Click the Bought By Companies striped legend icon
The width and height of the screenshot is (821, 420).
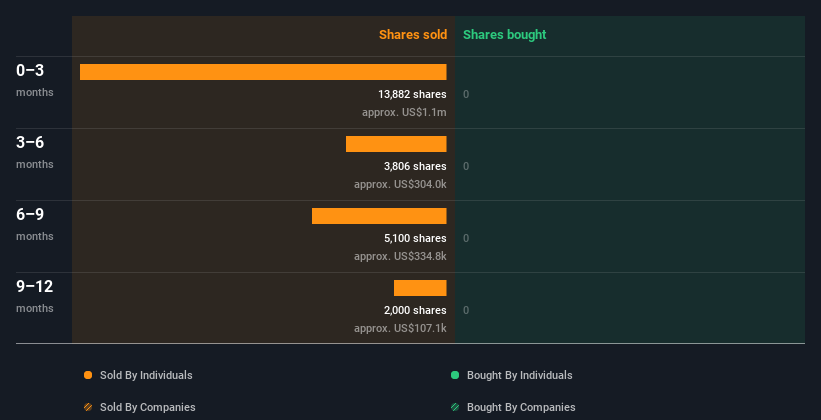coord(455,407)
